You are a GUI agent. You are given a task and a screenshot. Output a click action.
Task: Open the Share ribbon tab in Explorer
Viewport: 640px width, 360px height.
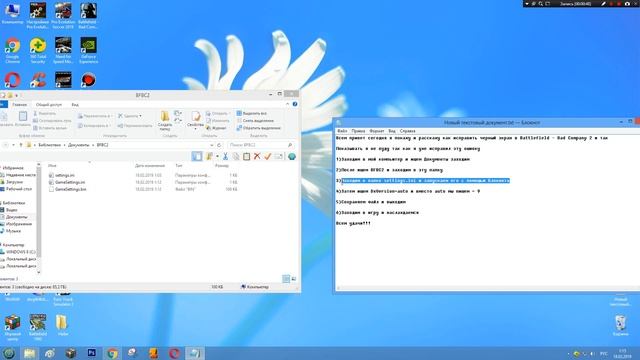[x=49, y=104]
